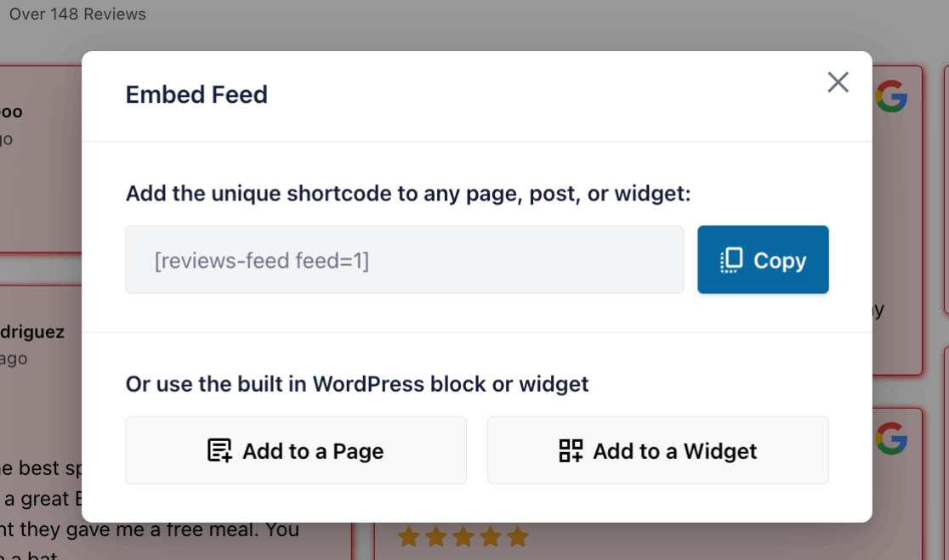Screen dimensions: 949x560
Task: Dismiss the Embed Feed dialog with the X
Action: click(838, 82)
